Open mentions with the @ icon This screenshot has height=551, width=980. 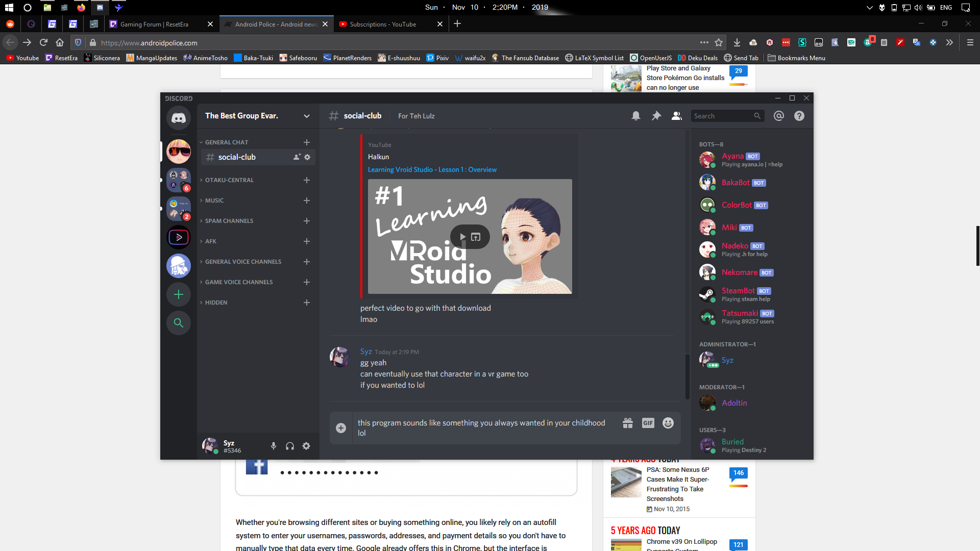(778, 116)
